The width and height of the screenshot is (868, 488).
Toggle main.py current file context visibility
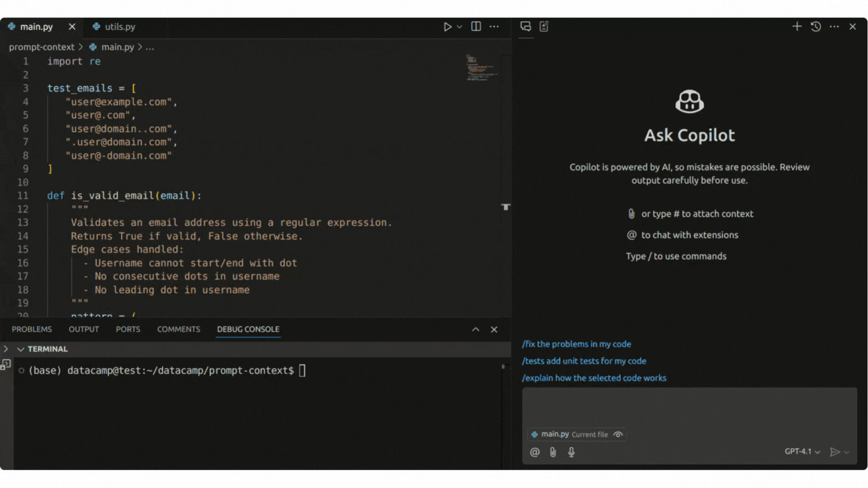[x=618, y=434]
